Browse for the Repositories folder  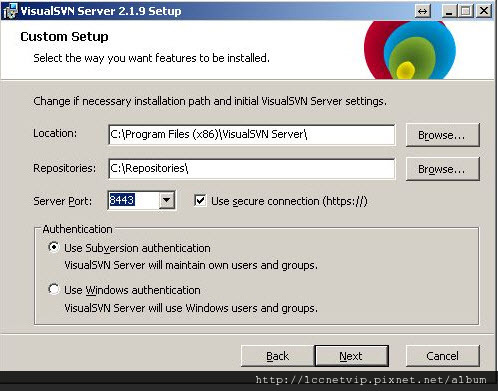pos(443,169)
